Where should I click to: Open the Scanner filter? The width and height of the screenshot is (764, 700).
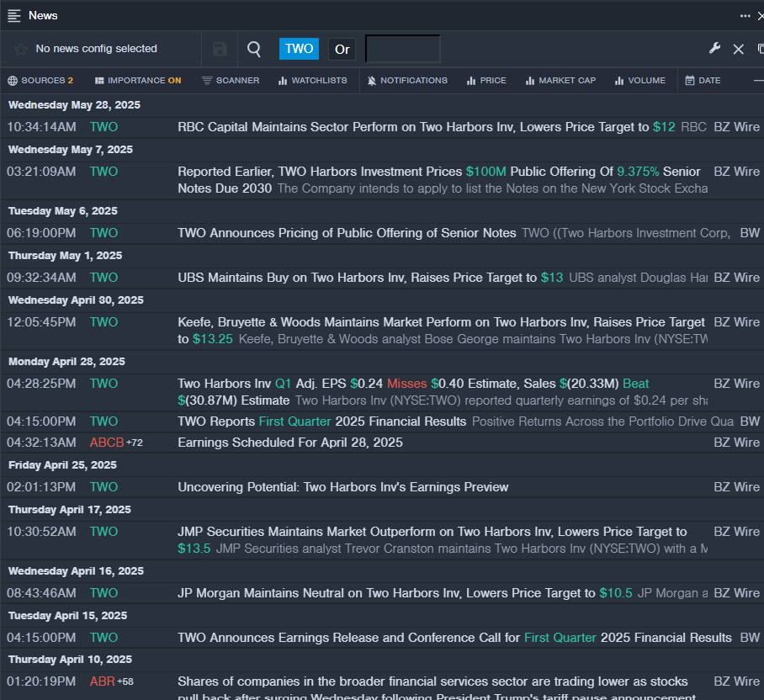click(231, 81)
